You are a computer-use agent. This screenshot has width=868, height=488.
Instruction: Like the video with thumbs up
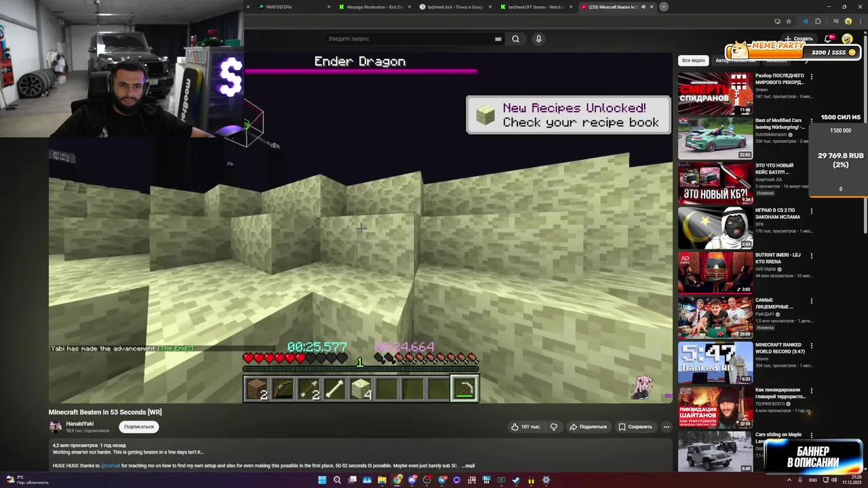526,427
